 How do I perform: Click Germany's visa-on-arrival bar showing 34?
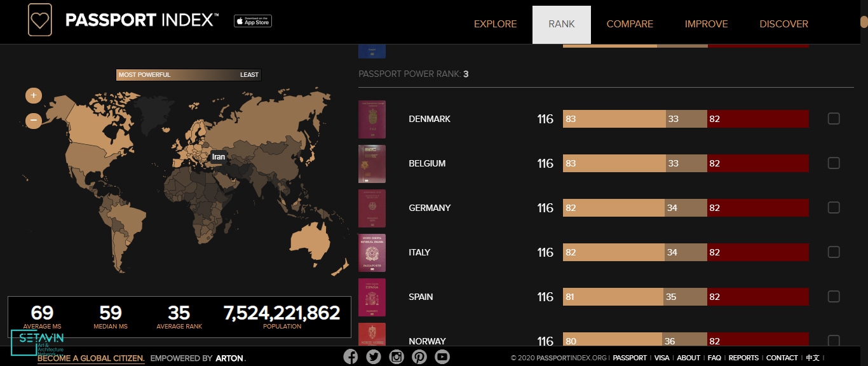pos(686,208)
